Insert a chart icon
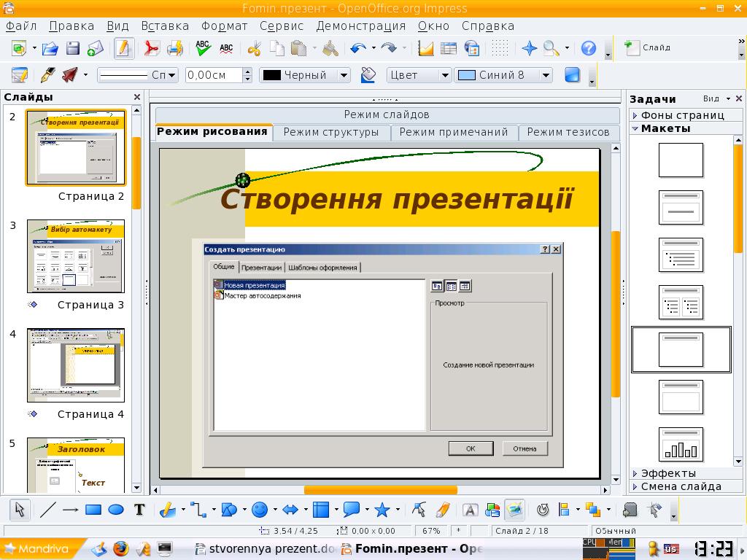This screenshot has width=747, height=560. coord(425,48)
